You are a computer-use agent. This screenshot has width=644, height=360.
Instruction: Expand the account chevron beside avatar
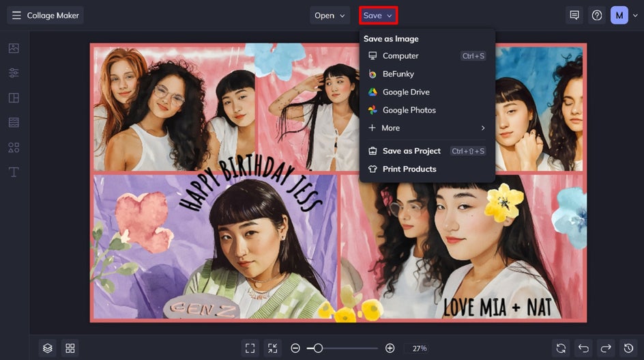(635, 16)
